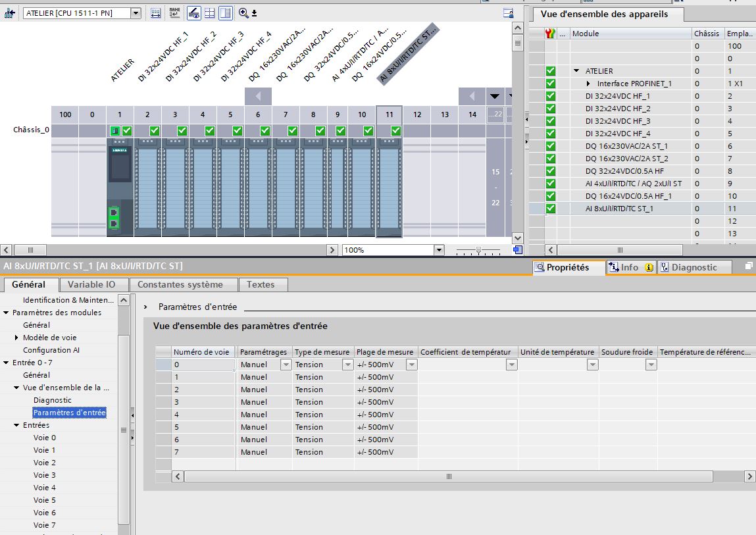Viewport: 756px width, 535px height.
Task: Click the green PROFINET port icon on CPU
Action: pyautogui.click(x=114, y=218)
